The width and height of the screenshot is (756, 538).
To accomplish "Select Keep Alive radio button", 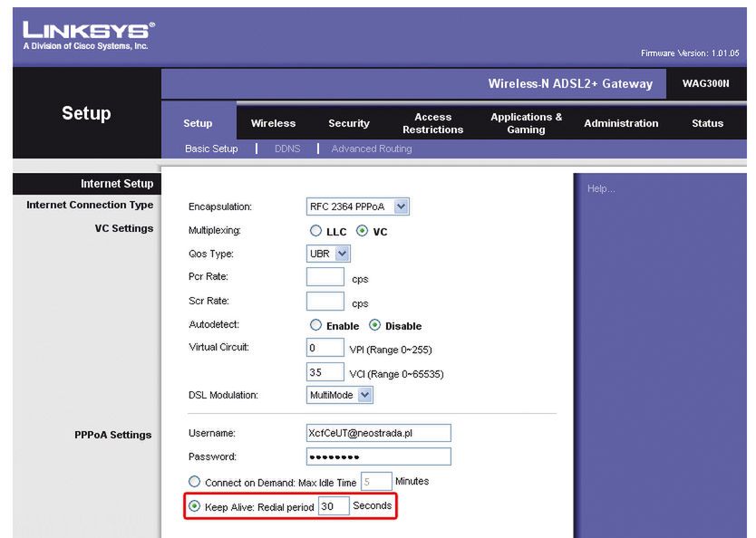I will pyautogui.click(x=194, y=506).
